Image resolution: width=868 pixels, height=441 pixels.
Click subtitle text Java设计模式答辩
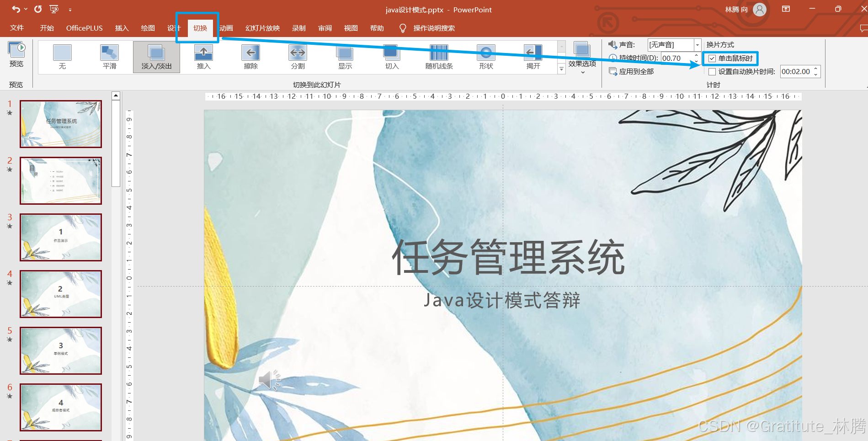tap(502, 300)
